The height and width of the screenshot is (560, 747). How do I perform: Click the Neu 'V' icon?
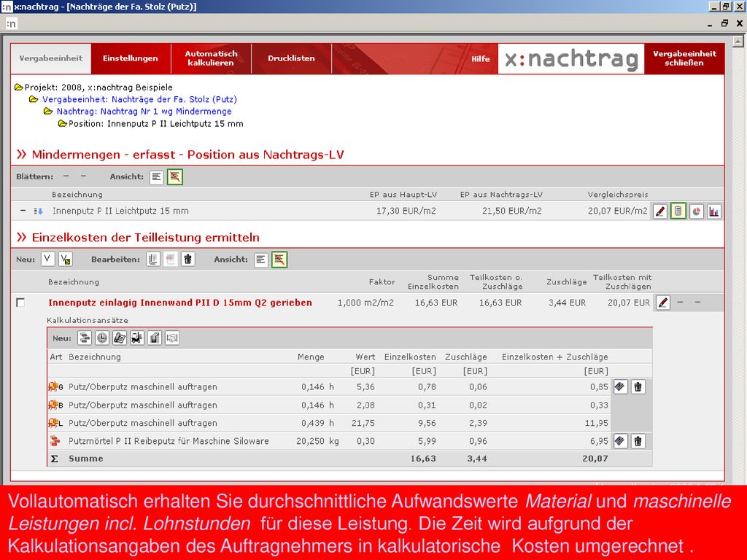click(47, 260)
